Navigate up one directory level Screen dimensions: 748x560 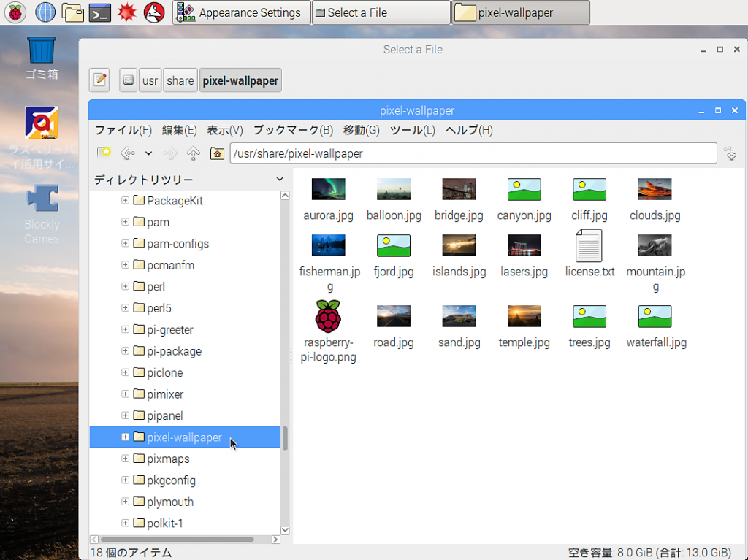pos(191,153)
